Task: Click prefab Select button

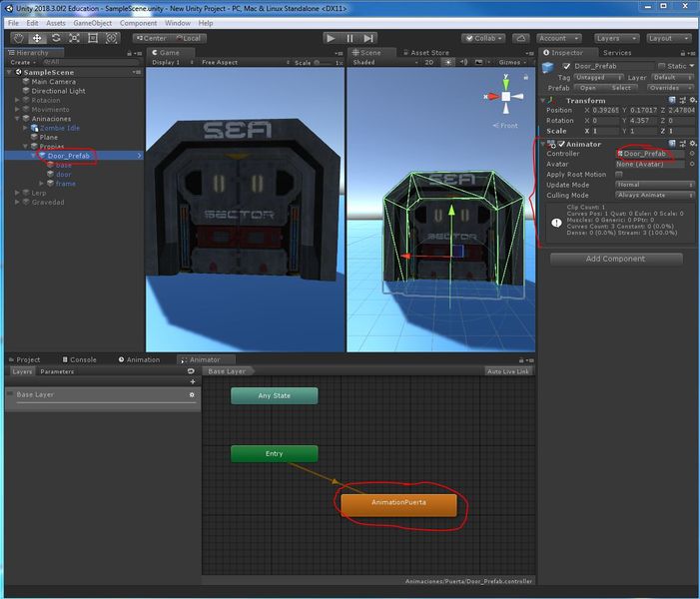Action: [621, 88]
